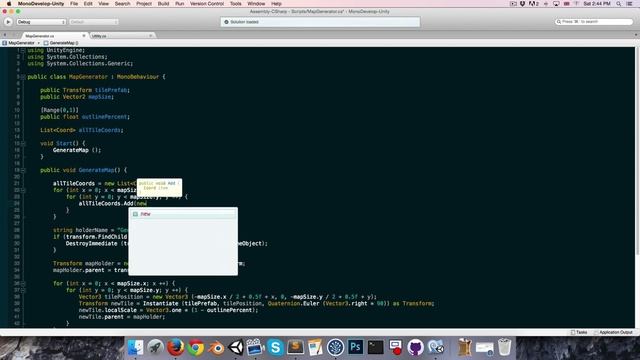Viewport: 640px width, 360px height.
Task: Open the Debug configuration dropdown
Action: tap(41, 22)
